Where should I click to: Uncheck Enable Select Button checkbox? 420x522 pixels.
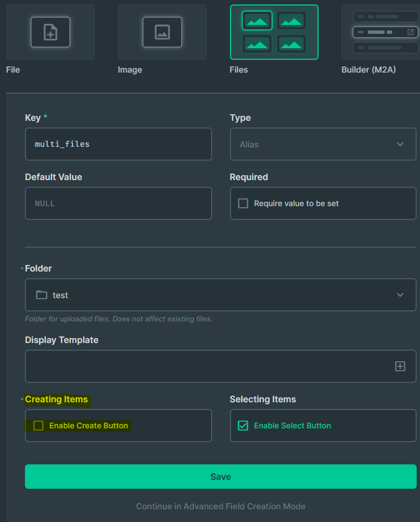(x=243, y=426)
